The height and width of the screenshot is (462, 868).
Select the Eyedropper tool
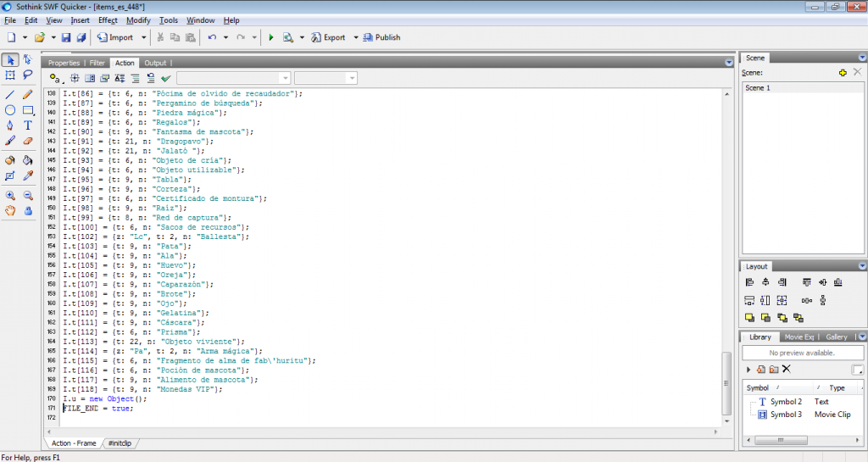[x=28, y=176]
